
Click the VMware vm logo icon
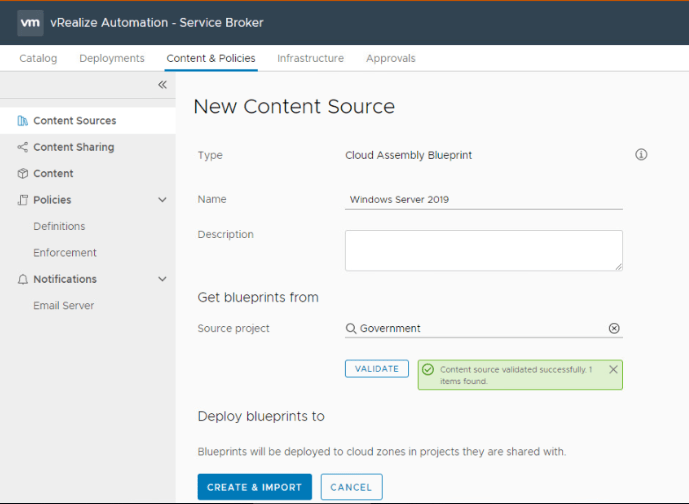[30, 22]
